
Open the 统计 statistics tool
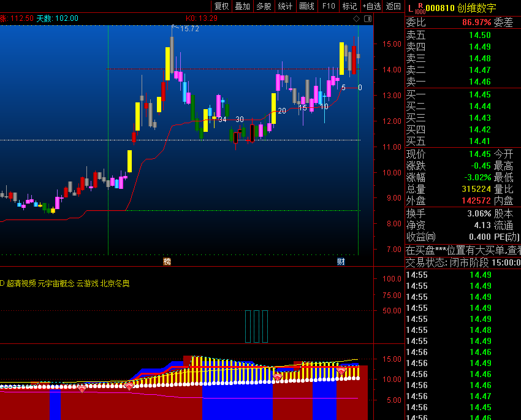tap(285, 6)
